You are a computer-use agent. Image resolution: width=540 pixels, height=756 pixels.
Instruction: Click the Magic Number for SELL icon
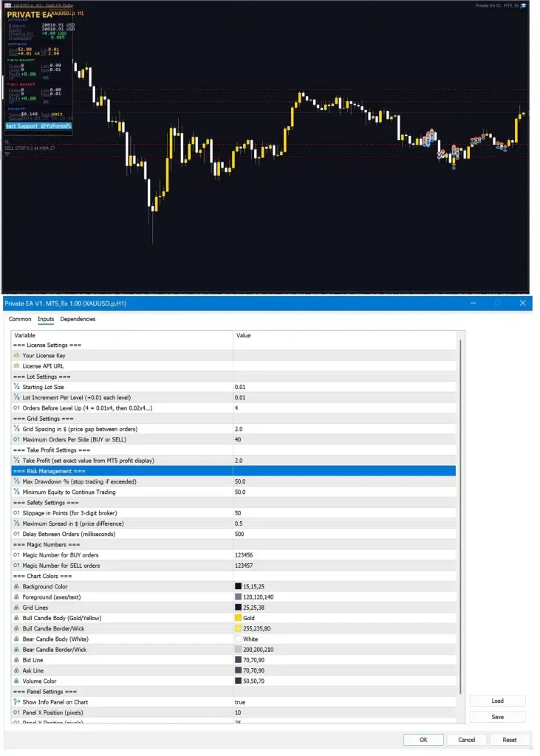(x=16, y=566)
